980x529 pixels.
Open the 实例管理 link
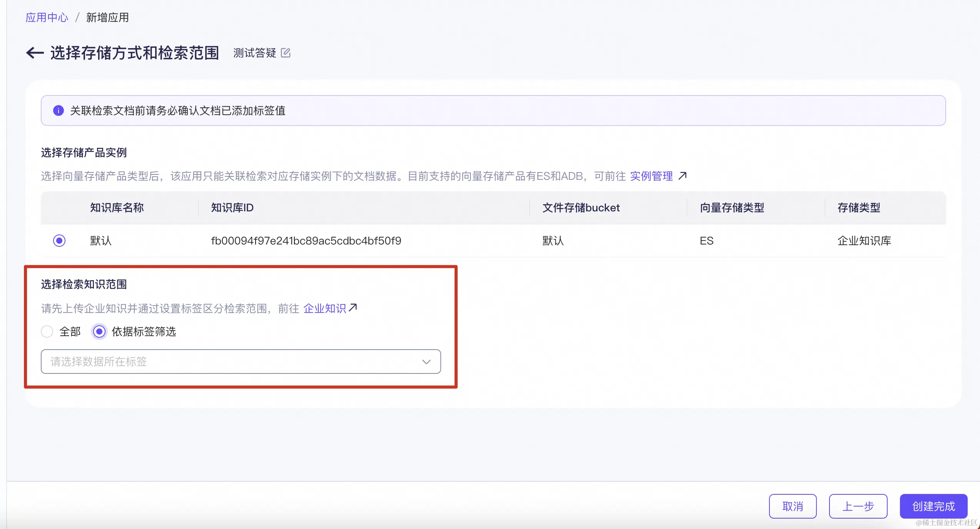coord(651,176)
